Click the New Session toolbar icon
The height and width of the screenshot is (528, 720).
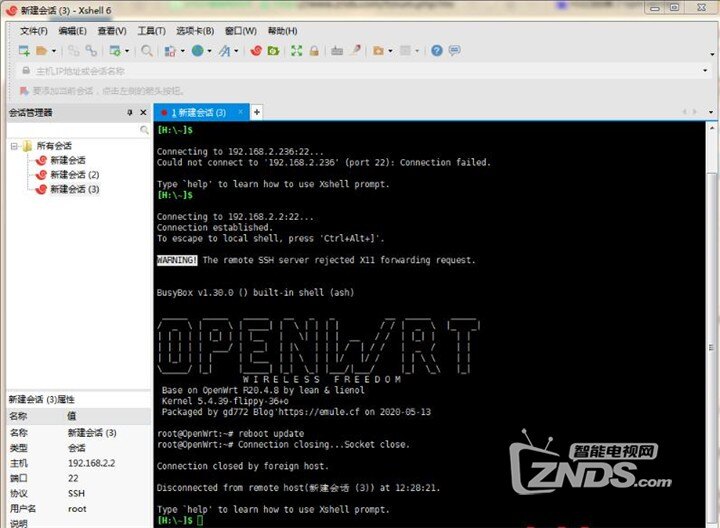24,51
